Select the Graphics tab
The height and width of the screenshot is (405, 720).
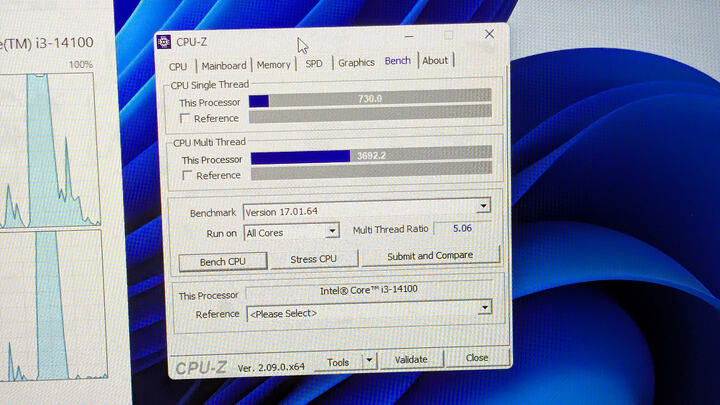pos(356,62)
